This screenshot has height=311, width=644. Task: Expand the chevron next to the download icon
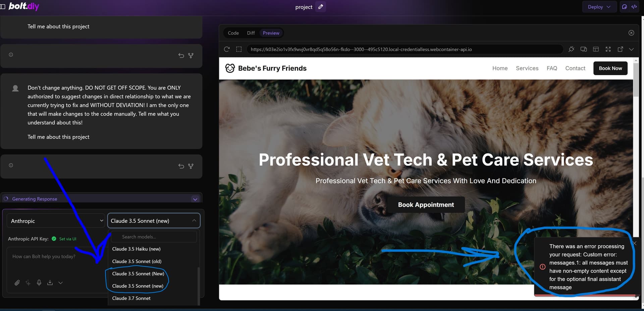tap(60, 283)
